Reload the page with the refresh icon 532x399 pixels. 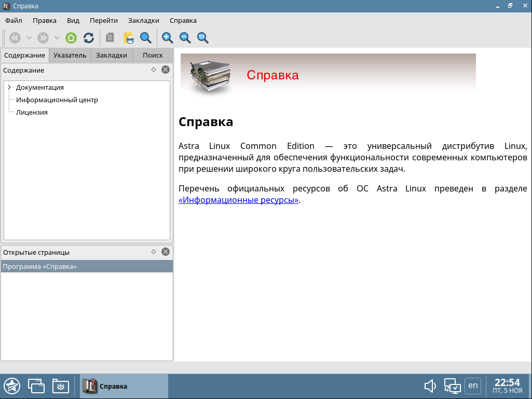tap(89, 38)
